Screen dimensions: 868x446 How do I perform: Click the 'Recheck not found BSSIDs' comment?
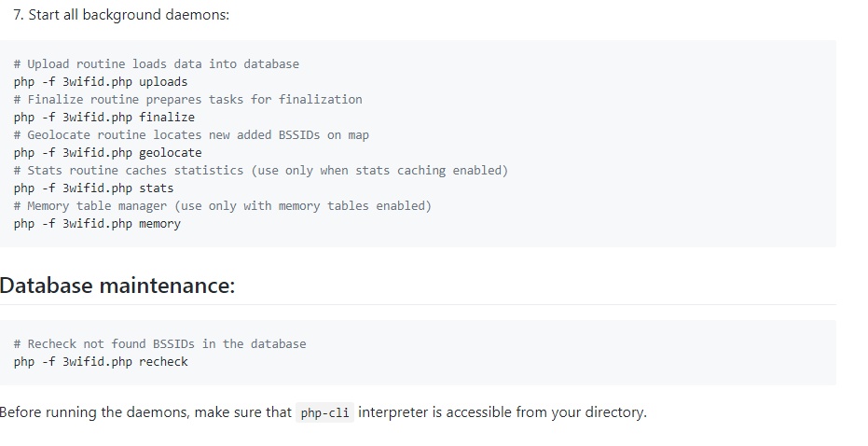click(x=159, y=343)
